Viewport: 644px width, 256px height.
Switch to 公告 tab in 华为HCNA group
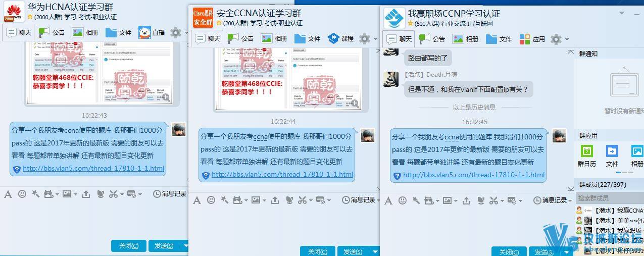click(52, 33)
